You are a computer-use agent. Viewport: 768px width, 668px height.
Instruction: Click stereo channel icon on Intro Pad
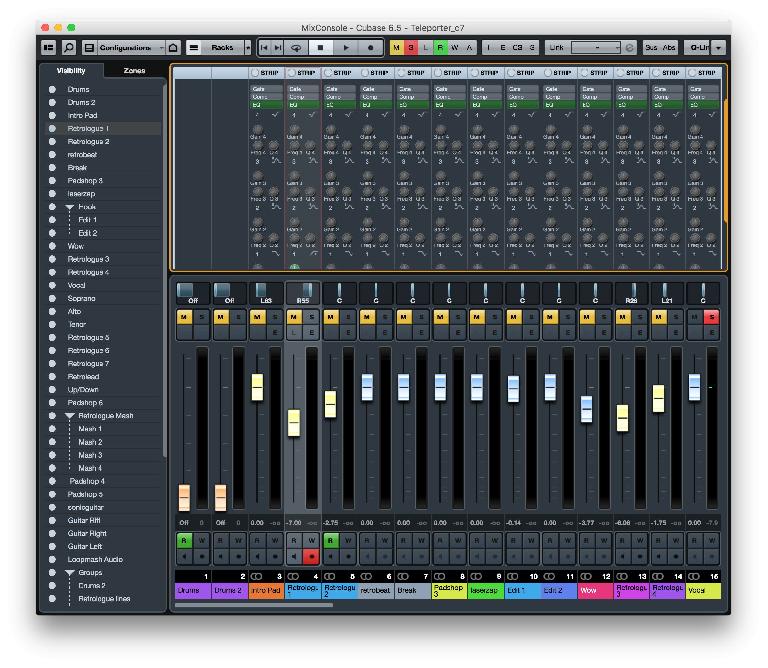pyautogui.click(x=256, y=576)
